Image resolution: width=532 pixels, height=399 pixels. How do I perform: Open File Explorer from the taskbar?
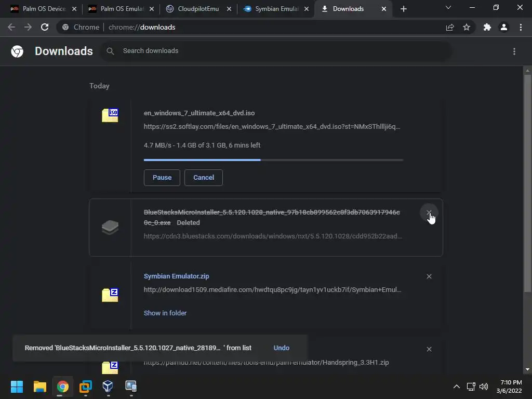pos(39,387)
